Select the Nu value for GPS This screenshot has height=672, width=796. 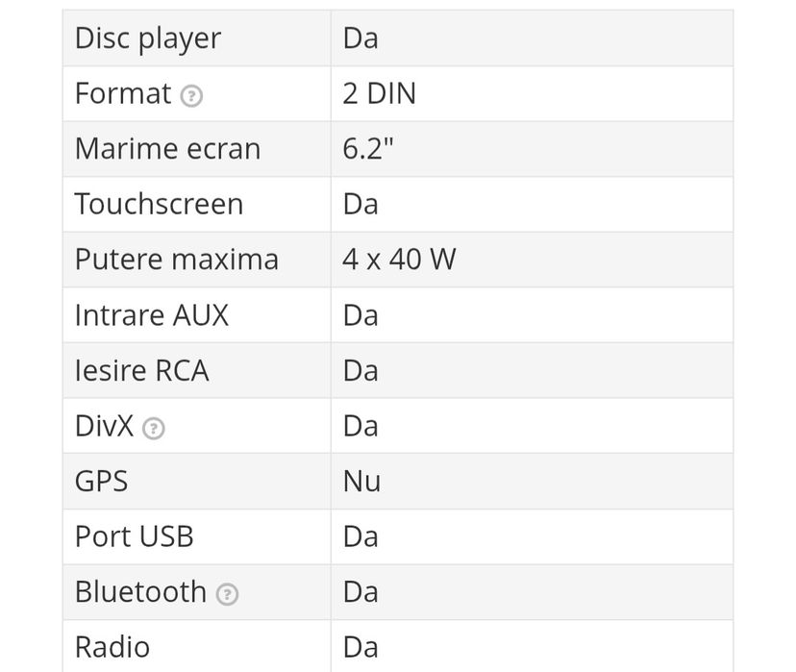(x=361, y=482)
